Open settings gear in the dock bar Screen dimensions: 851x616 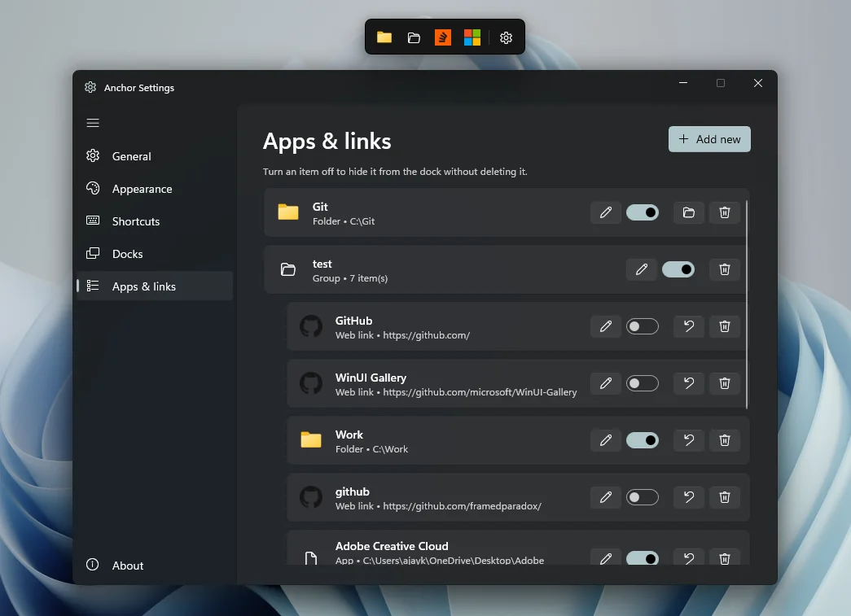point(506,37)
